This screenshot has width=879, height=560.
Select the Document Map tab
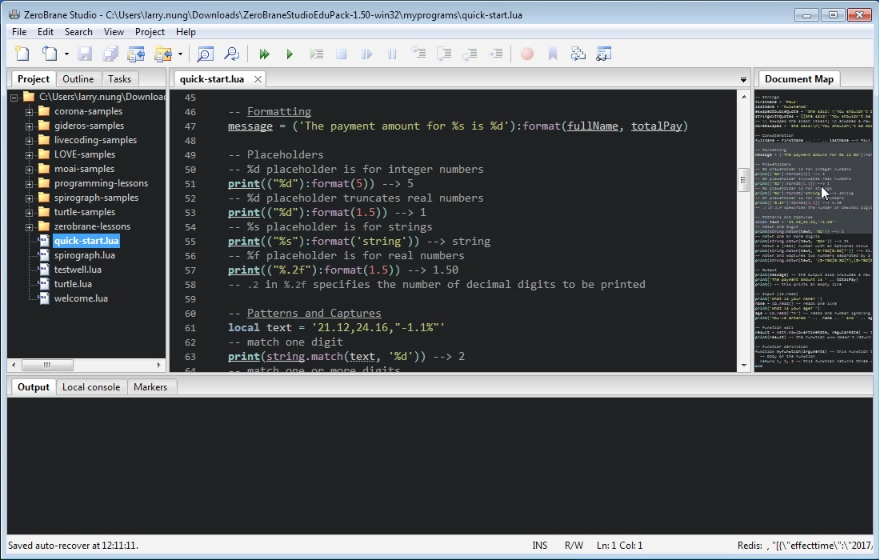[x=799, y=79]
